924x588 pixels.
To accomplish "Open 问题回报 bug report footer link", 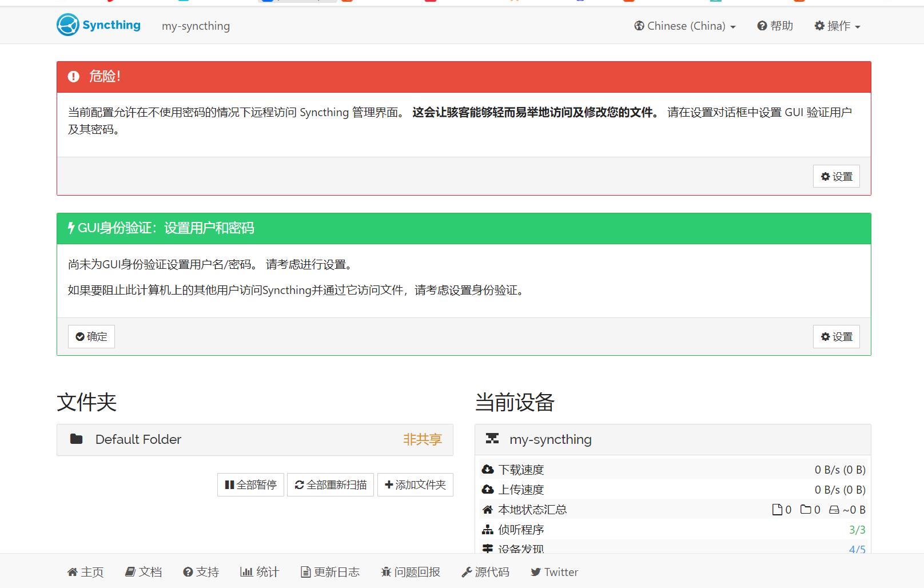I will pos(411,572).
